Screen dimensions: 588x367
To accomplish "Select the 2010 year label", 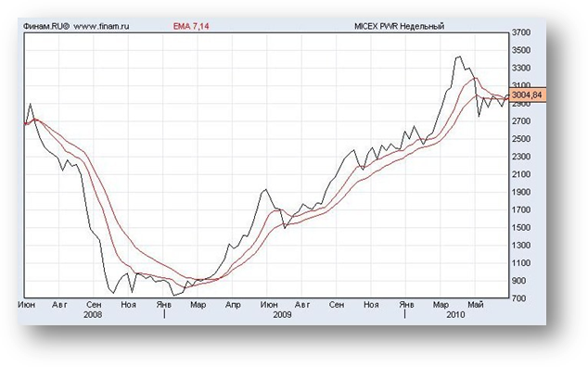I will click(455, 315).
